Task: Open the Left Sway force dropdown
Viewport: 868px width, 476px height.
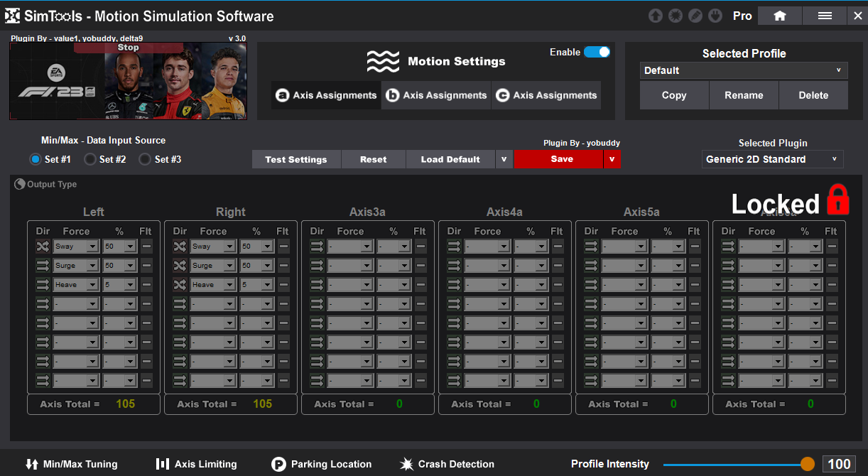Action: (x=76, y=247)
